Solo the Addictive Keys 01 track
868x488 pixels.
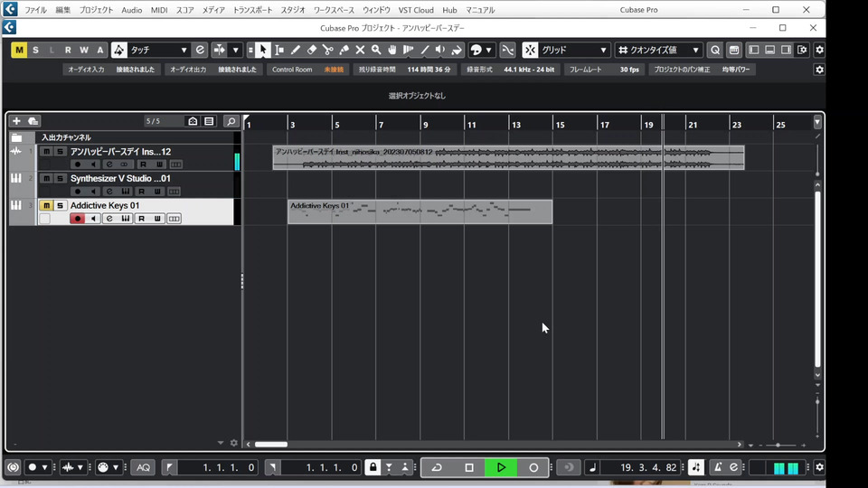60,205
